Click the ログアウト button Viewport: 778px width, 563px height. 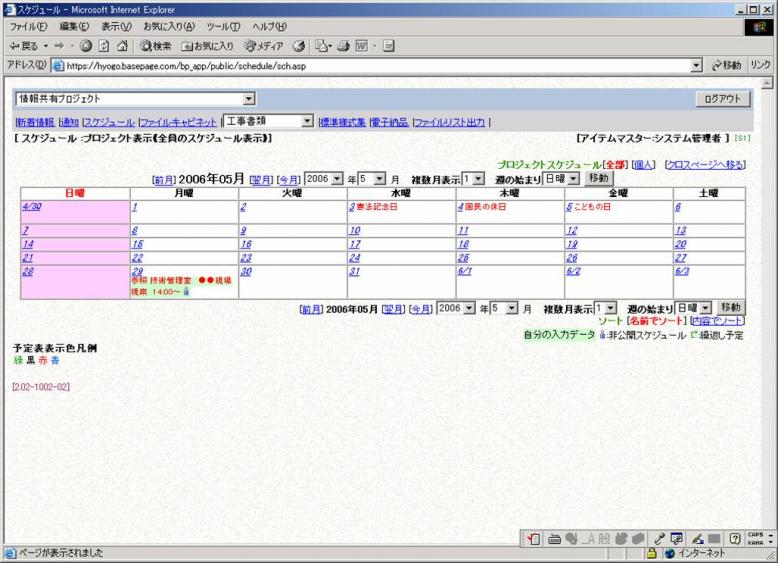722,99
